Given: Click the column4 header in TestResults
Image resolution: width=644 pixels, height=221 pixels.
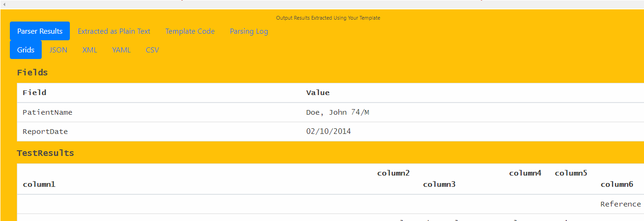Looking at the screenshot, I should coord(525,173).
